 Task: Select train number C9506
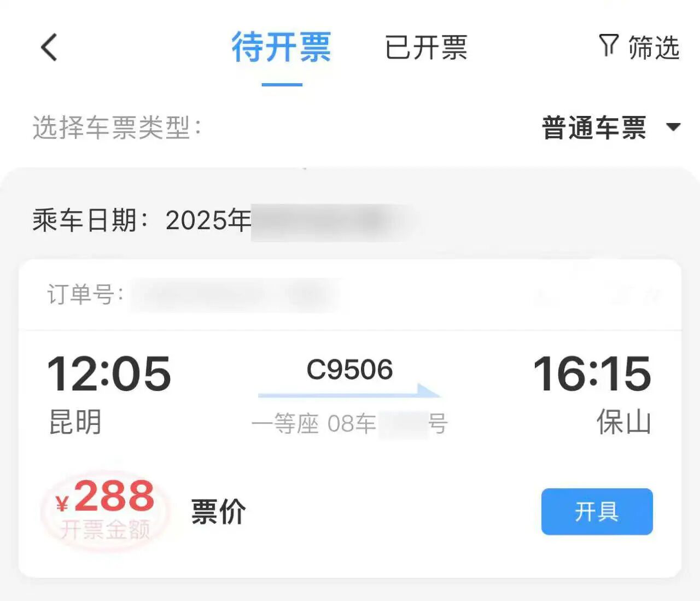pos(349,370)
